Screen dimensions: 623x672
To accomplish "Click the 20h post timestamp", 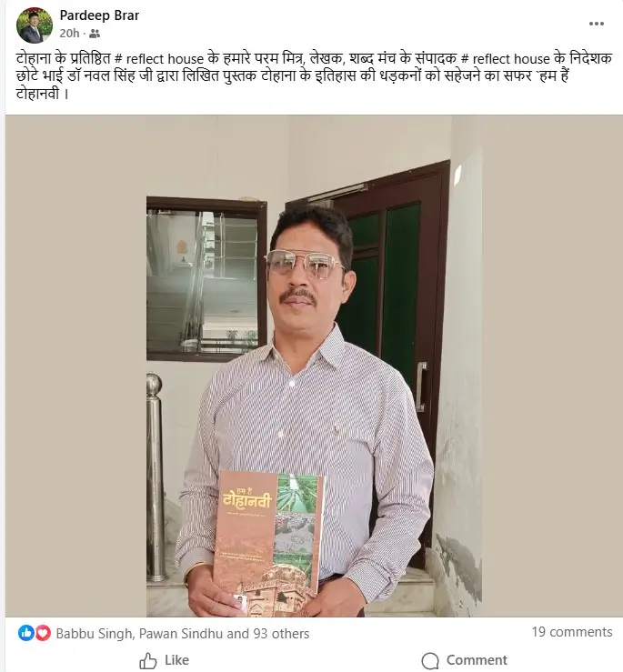I will 69,34.
